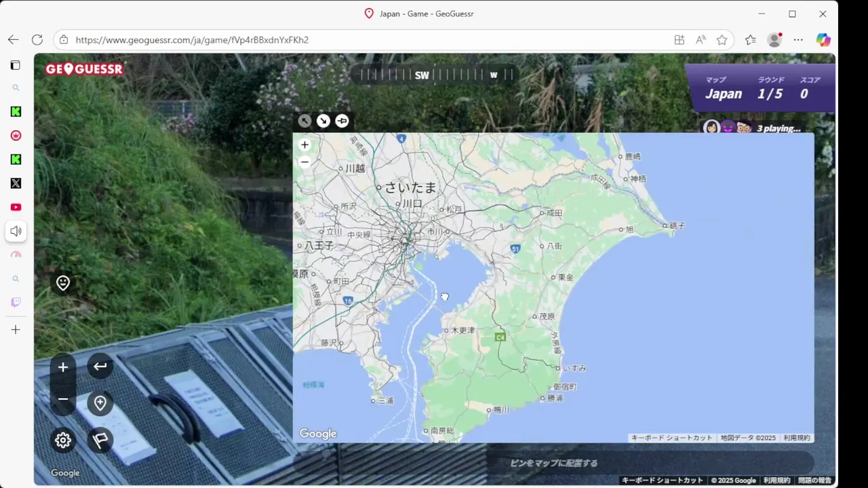Viewport: 868px width, 488px height.
Task: Zoom out the street view panorama
Action: (x=63, y=399)
